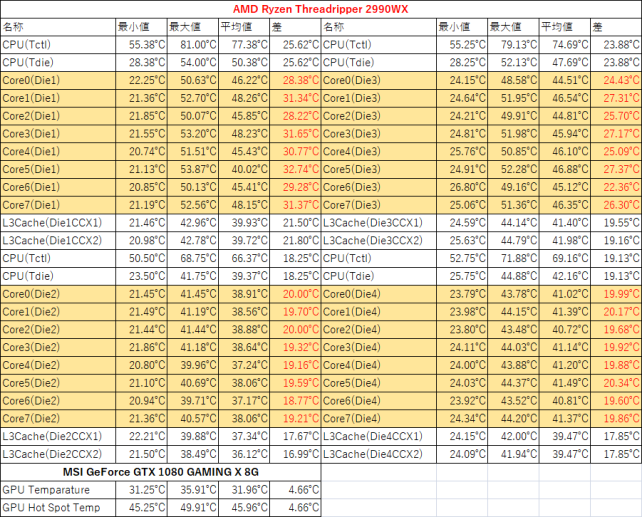Click the Core6(Die2) label cell
Screen dimensions: 642x517
coord(58,401)
